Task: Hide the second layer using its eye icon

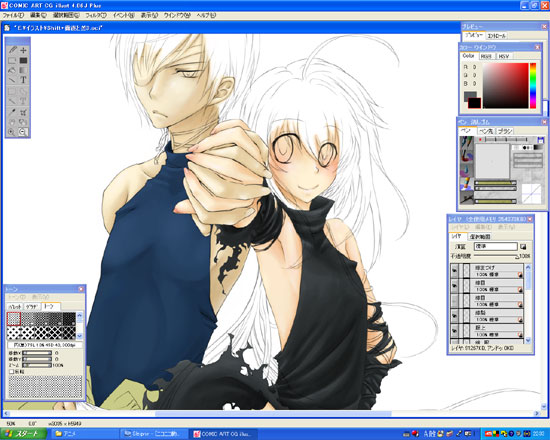Action: (455, 286)
